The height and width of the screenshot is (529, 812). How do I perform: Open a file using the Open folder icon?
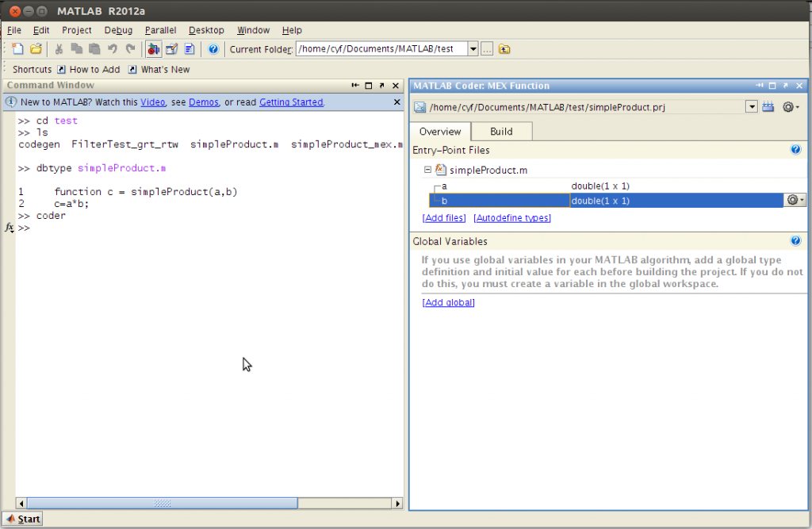point(36,48)
